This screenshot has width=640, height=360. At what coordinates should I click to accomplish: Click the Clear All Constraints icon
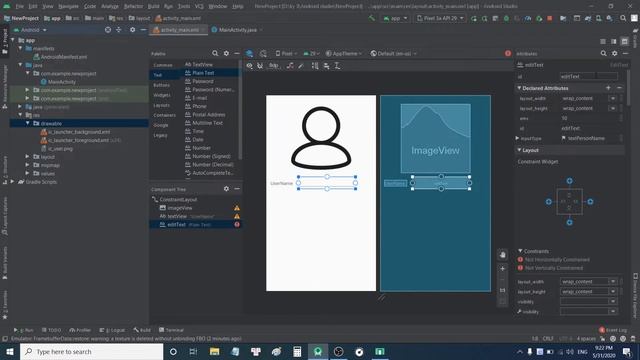click(290, 66)
